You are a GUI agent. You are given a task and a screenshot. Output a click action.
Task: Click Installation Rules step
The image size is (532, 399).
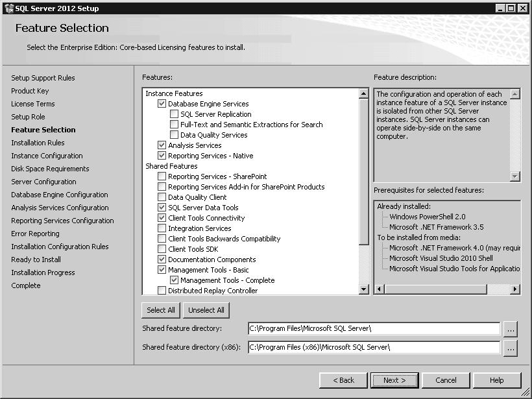coord(38,143)
